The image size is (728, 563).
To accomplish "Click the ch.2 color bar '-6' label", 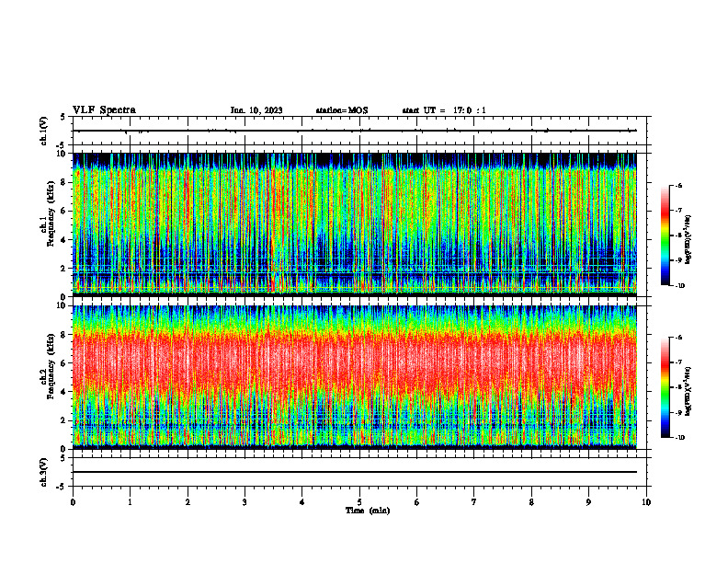I will click(679, 338).
